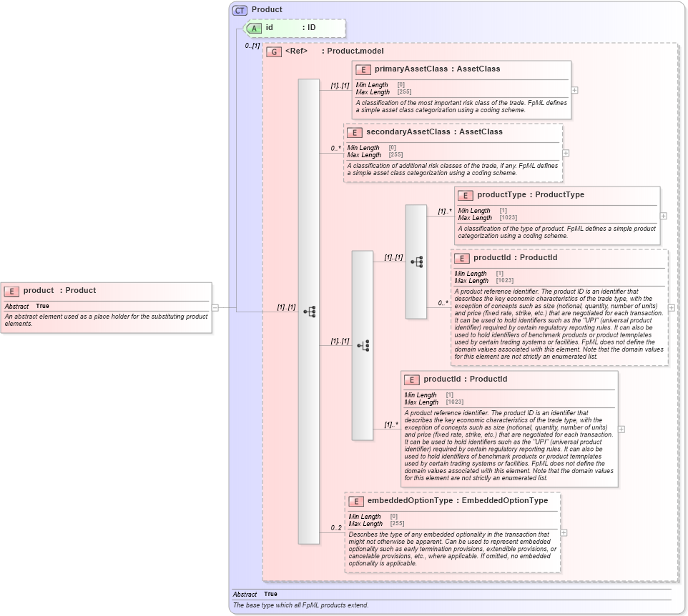Image resolution: width=688 pixels, height=616 pixels.
Task: Toggle the connector square beside the product element
Action: 214,308
